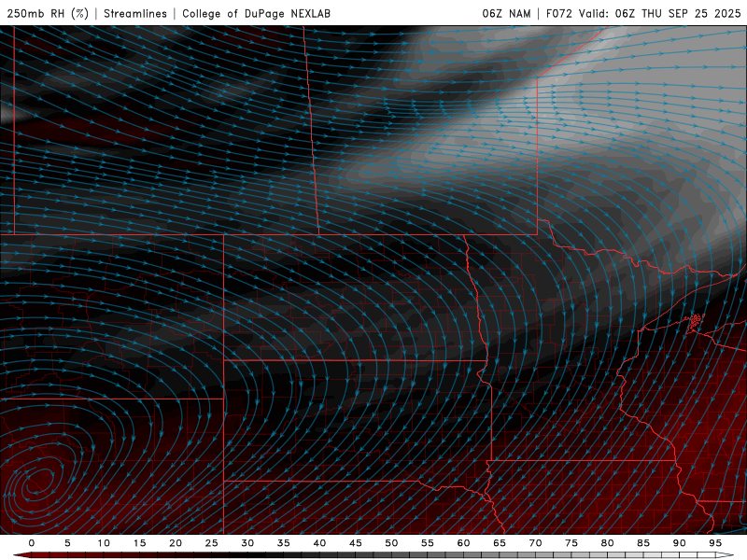Click the '30' value on the color scale
747x560 pixels.
coord(247,543)
